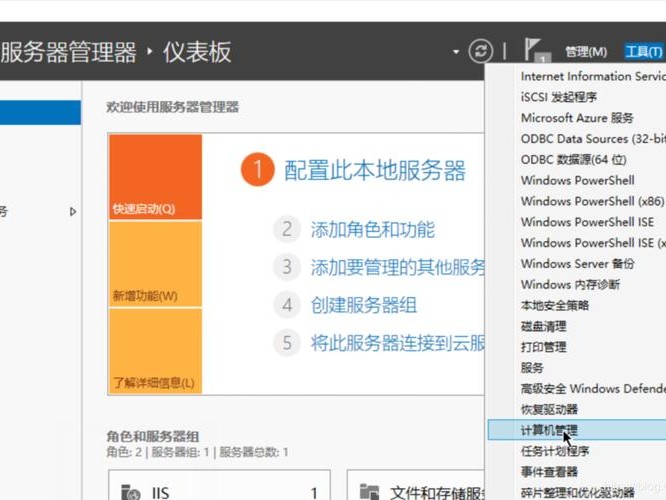Viewport: 666px width, 500px height.
Task: Open 碎片整理和优化驱动器 menu entry
Action: tap(578, 493)
